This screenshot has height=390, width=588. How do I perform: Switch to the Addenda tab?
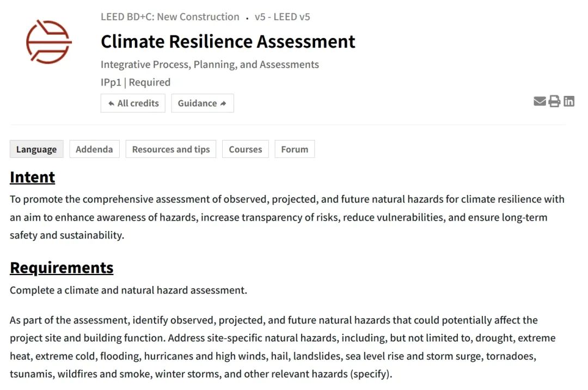tap(94, 149)
